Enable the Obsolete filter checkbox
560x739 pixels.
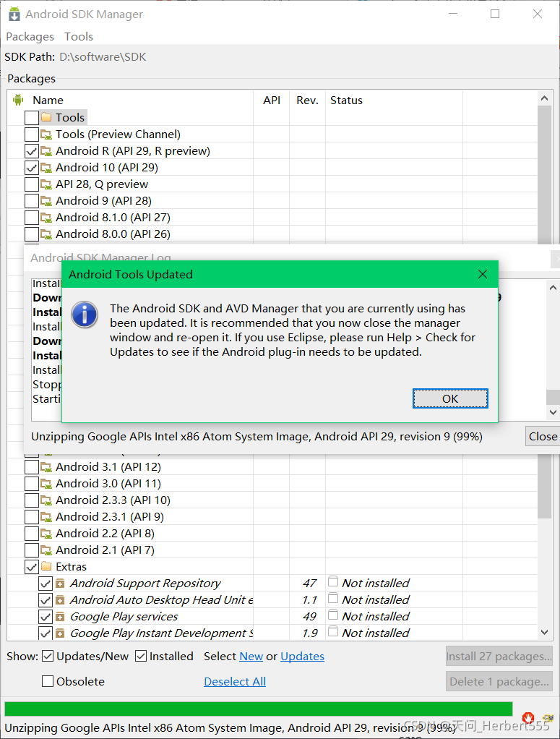pos(48,681)
